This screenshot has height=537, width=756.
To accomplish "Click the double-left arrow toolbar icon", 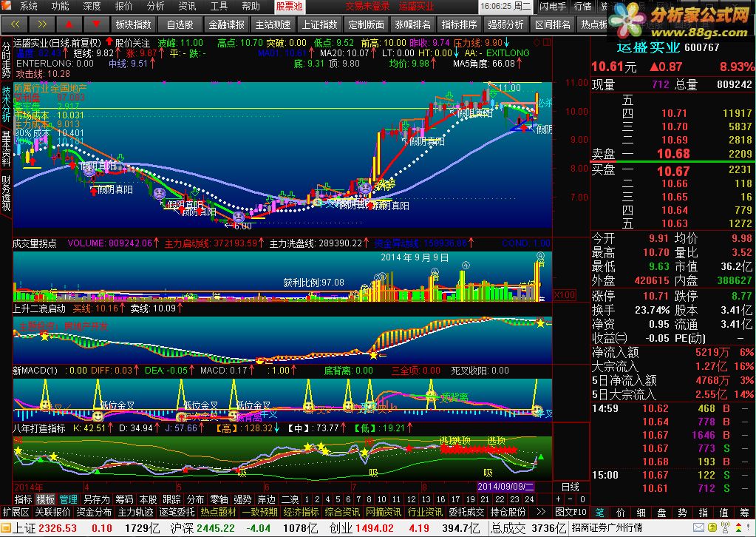I will pos(15,24).
